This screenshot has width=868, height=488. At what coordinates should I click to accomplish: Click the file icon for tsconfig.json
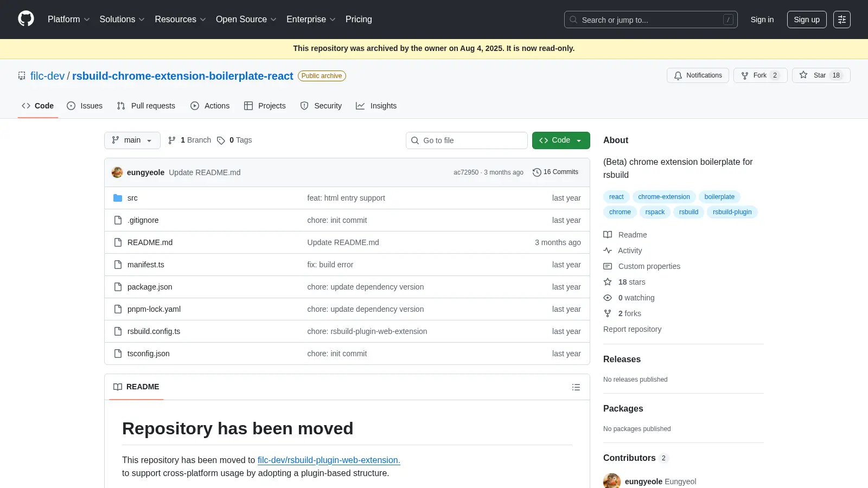[118, 354]
